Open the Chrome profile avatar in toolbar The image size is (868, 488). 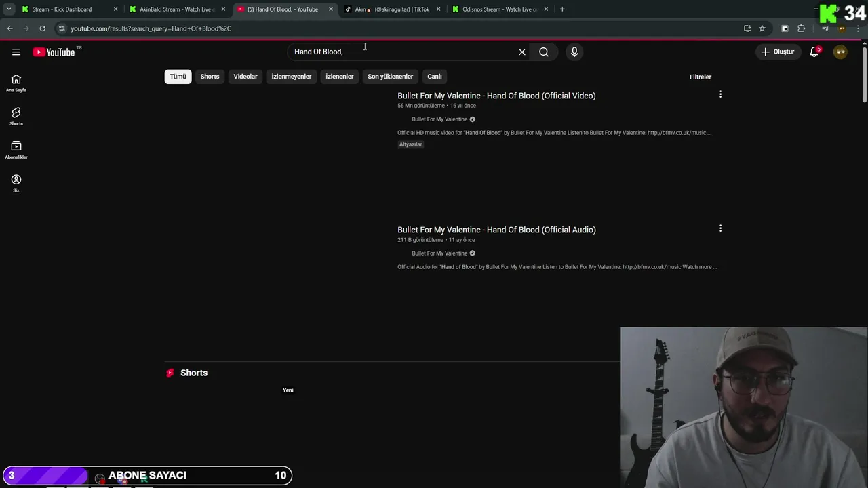tap(842, 28)
